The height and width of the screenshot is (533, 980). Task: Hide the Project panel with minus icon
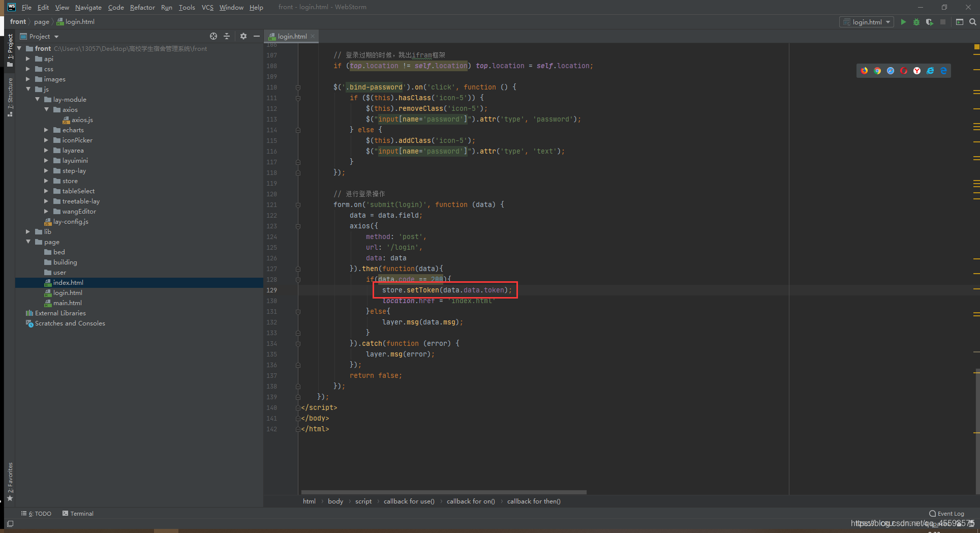pos(257,36)
